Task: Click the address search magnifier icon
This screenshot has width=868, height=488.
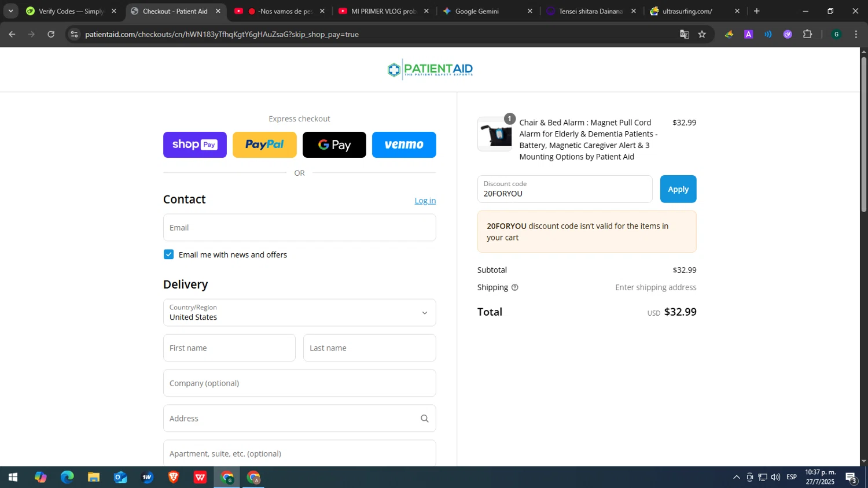Action: tap(425, 419)
